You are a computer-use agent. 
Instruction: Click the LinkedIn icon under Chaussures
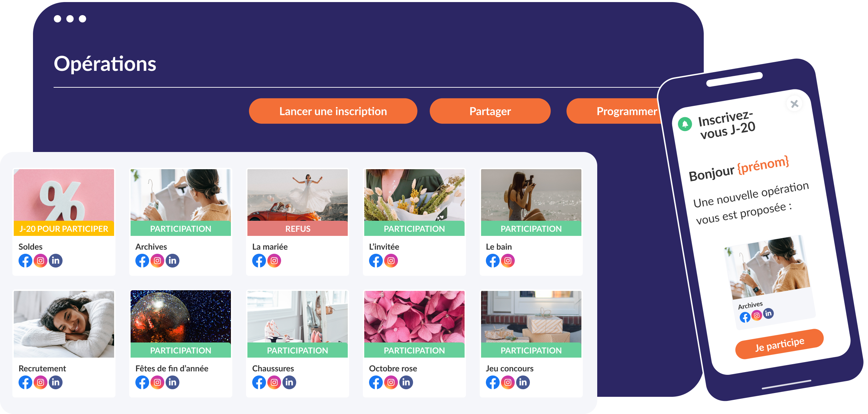pyautogui.click(x=289, y=382)
